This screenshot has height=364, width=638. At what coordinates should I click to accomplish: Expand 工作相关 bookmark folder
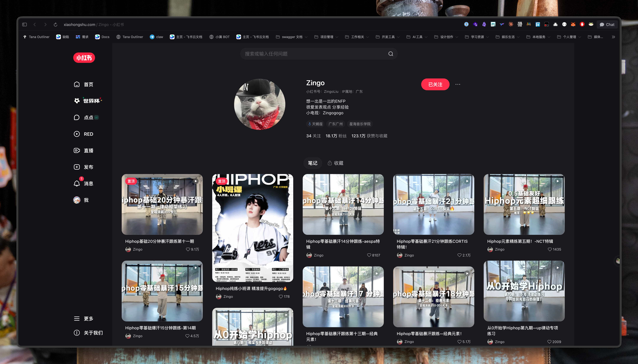pyautogui.click(x=357, y=37)
